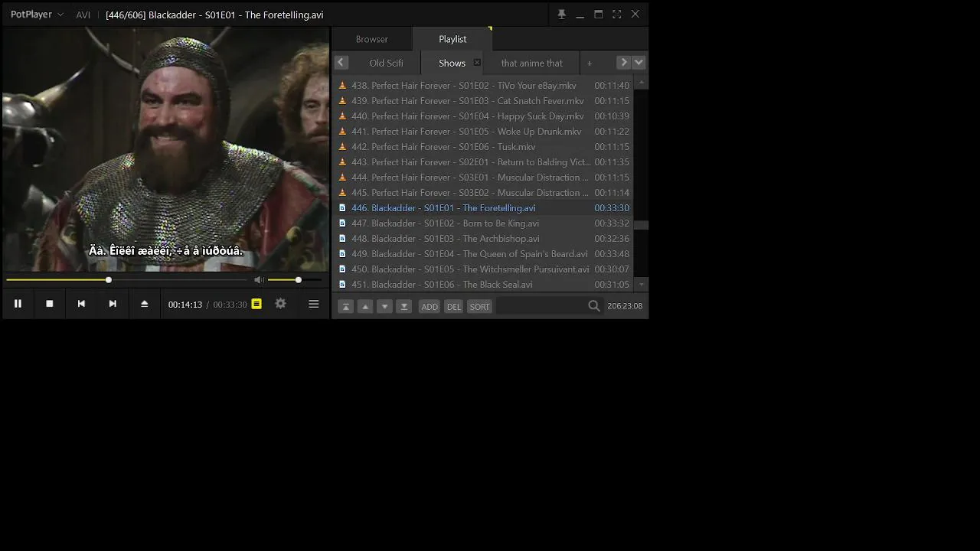Select '449. Blackadder - The Queen of Spain's Beard'
The width and height of the screenshot is (980, 551).
point(483,254)
